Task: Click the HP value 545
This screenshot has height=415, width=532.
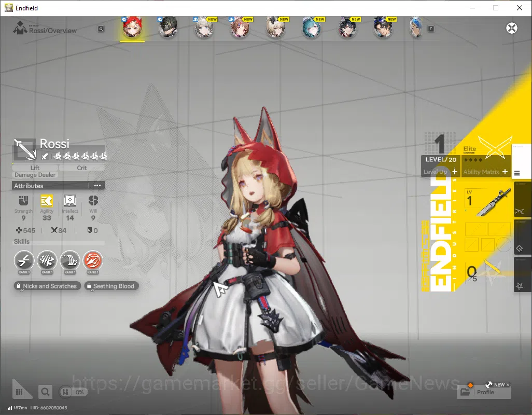Action: point(26,230)
